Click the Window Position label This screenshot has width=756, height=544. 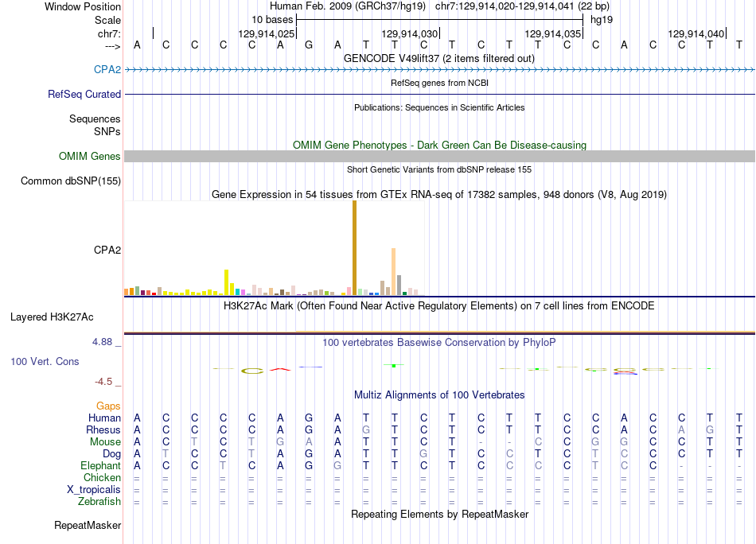click(83, 6)
